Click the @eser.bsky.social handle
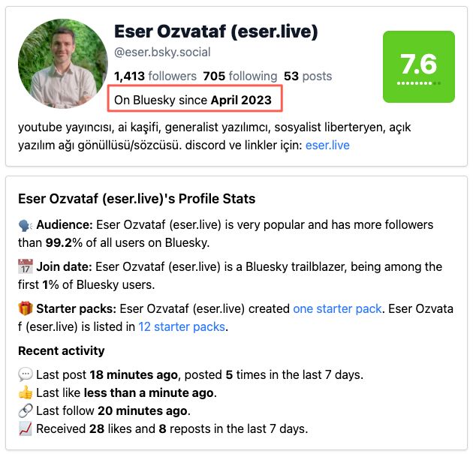This screenshot has width=476, height=454. [162, 53]
